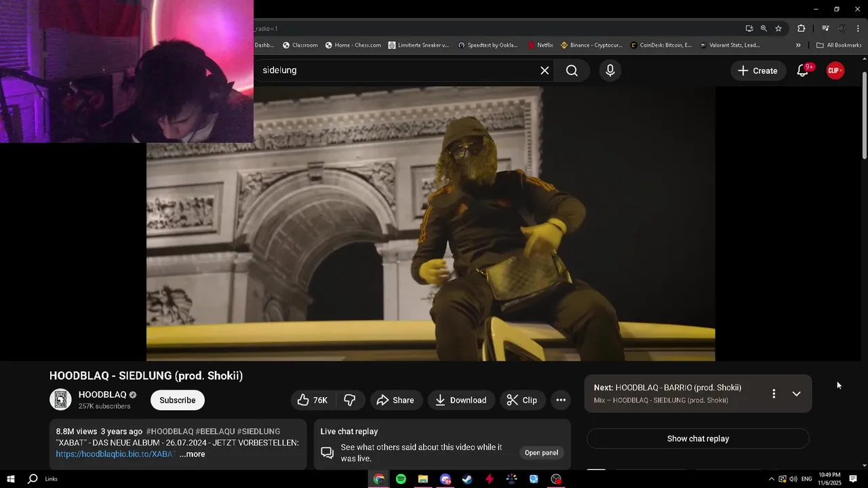The width and height of the screenshot is (868, 488).
Task: Open the Limitierte Sneaker bookmark
Action: (x=418, y=45)
